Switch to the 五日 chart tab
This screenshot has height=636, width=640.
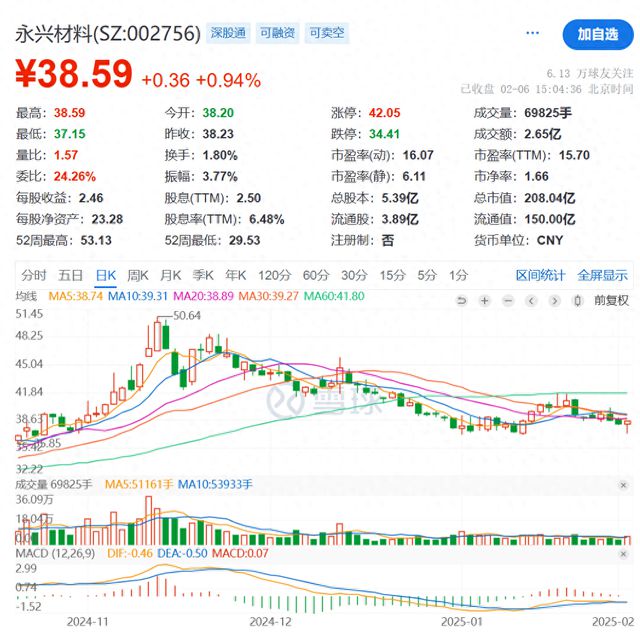click(71, 276)
